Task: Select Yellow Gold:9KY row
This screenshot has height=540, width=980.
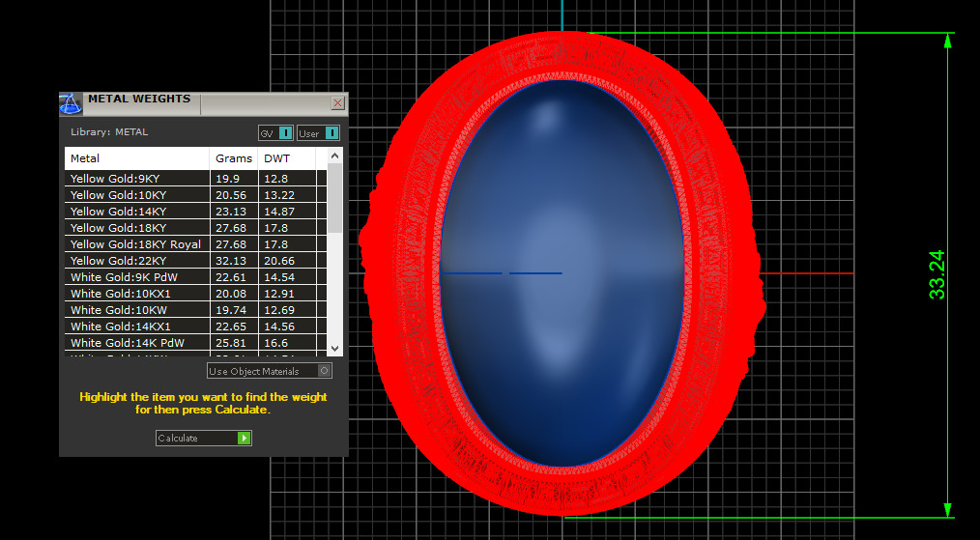Action: pyautogui.click(x=136, y=179)
